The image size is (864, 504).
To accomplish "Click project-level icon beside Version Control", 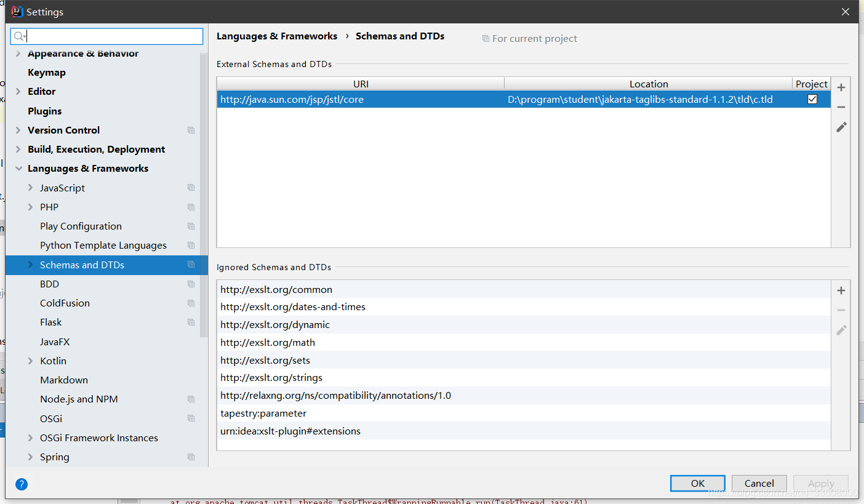I will click(x=191, y=130).
